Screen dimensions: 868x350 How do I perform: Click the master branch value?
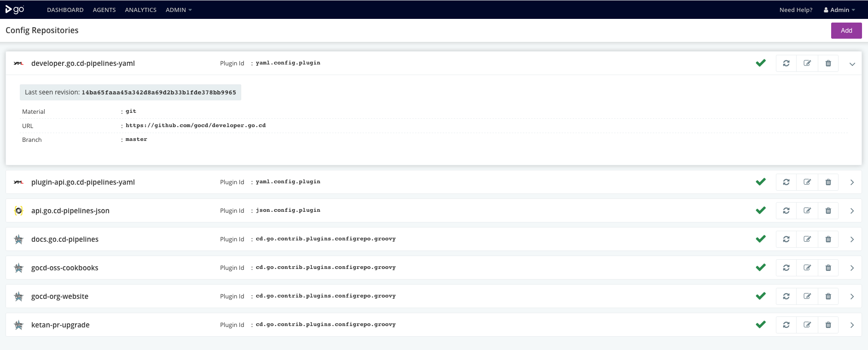coord(136,139)
